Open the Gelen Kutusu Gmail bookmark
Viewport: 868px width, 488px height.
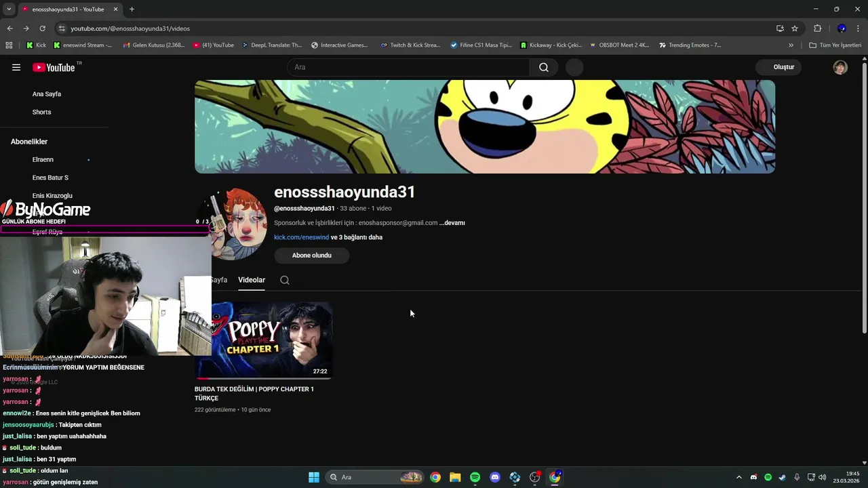coord(153,45)
